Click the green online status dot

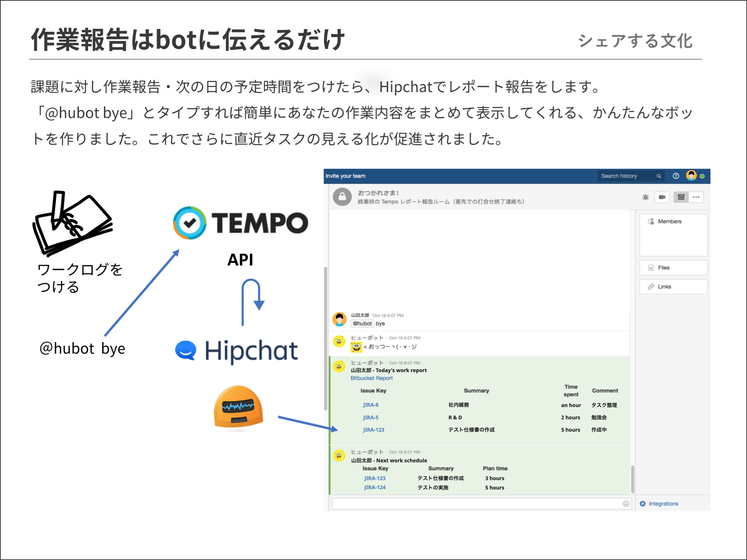(702, 176)
